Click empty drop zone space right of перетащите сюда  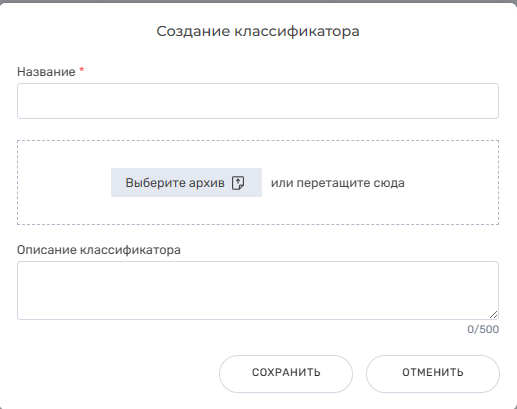[x=452, y=183]
